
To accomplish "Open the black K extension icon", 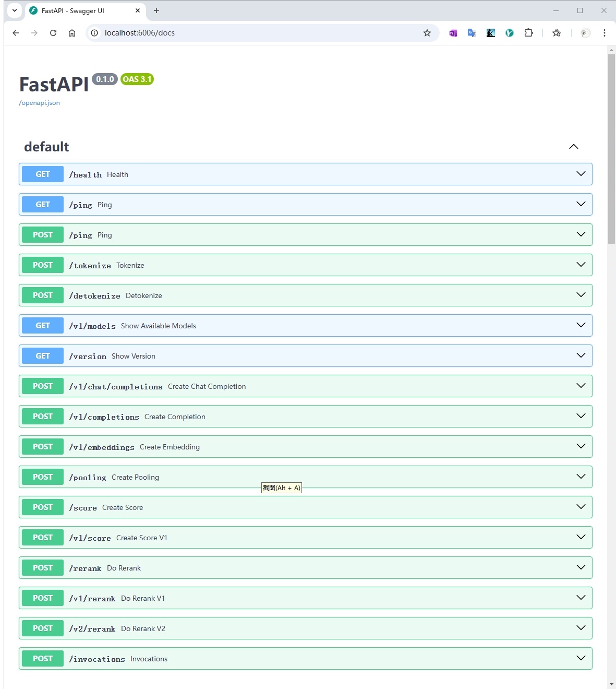I will coord(491,33).
